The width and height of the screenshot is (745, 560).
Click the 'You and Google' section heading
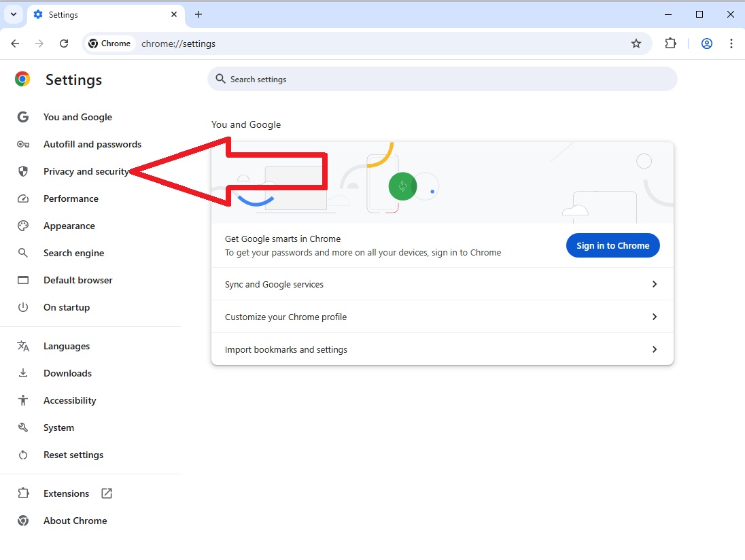[246, 124]
